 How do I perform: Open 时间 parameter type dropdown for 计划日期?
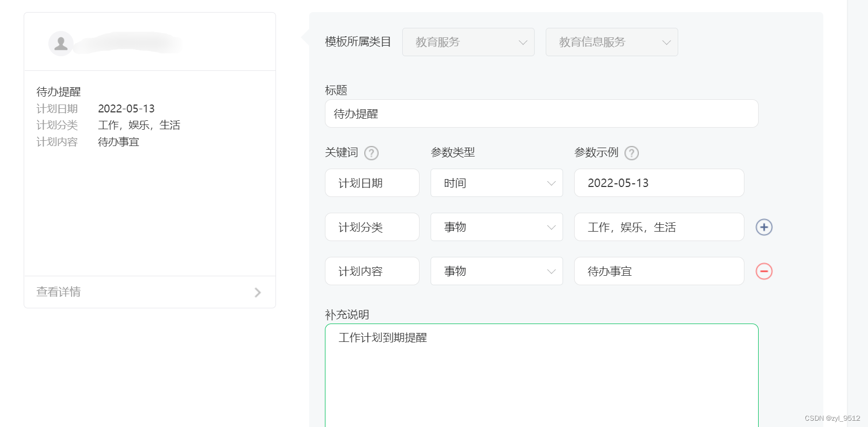497,183
